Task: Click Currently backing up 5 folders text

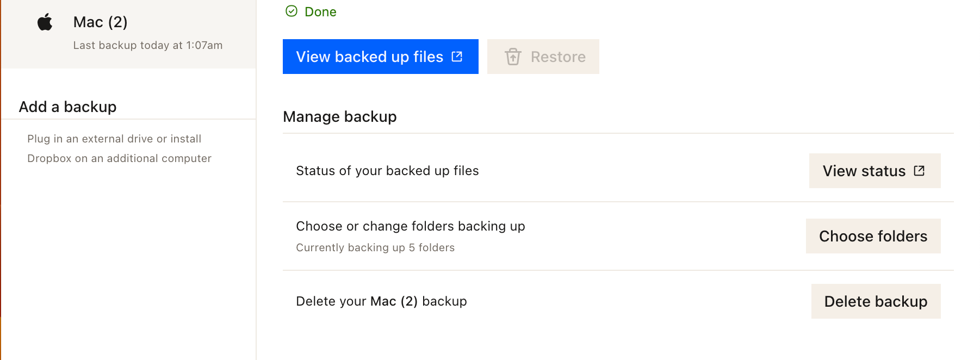Action: (x=375, y=247)
